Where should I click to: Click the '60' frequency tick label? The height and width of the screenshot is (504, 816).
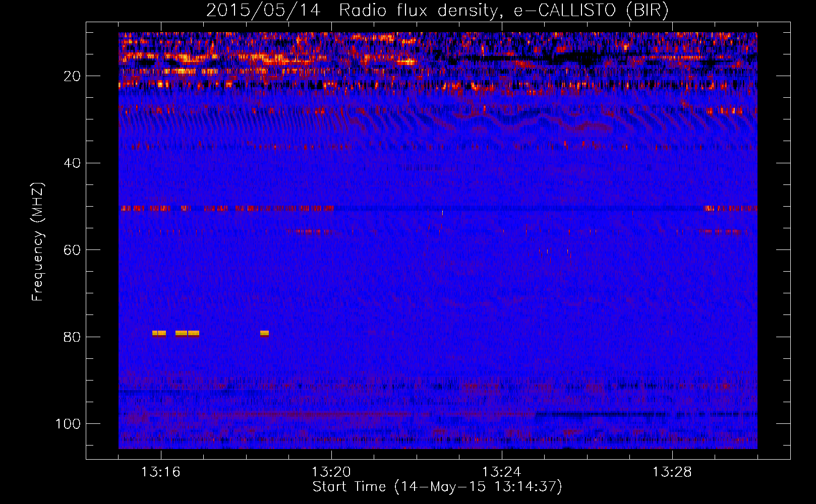[72, 250]
